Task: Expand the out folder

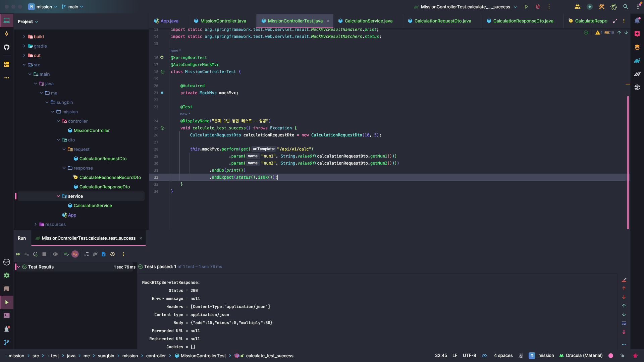Action: (24, 55)
